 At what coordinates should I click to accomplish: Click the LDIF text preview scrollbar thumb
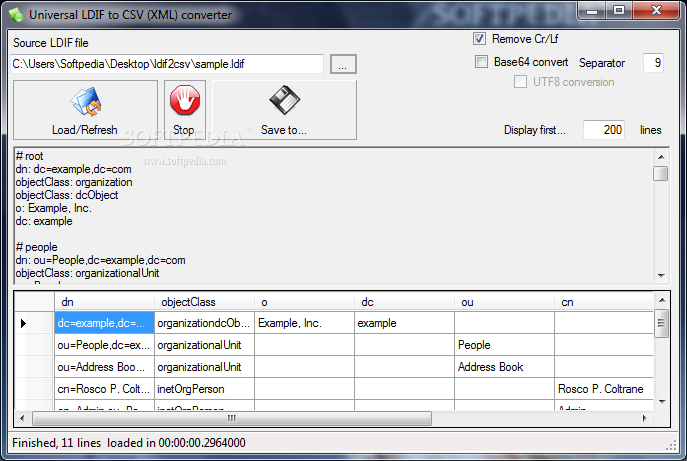pyautogui.click(x=661, y=174)
